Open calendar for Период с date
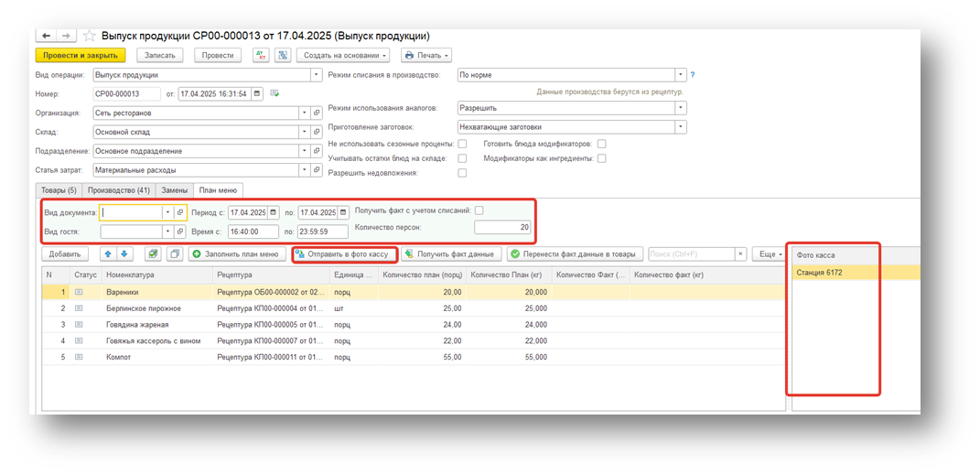Viewport: 980px width, 474px height. point(275,212)
